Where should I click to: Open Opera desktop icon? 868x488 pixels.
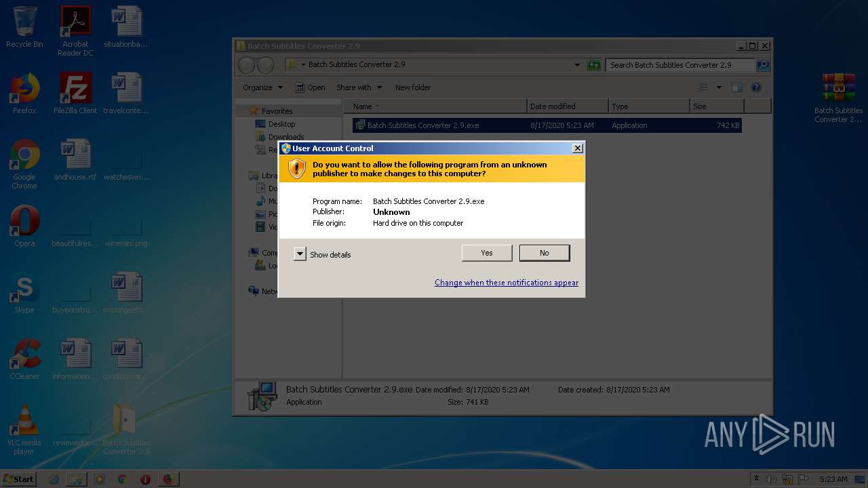coord(24,226)
